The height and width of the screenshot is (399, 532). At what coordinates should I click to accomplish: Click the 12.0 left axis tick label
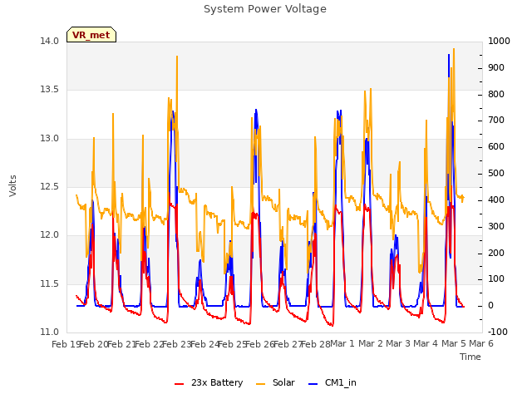[x=50, y=234]
